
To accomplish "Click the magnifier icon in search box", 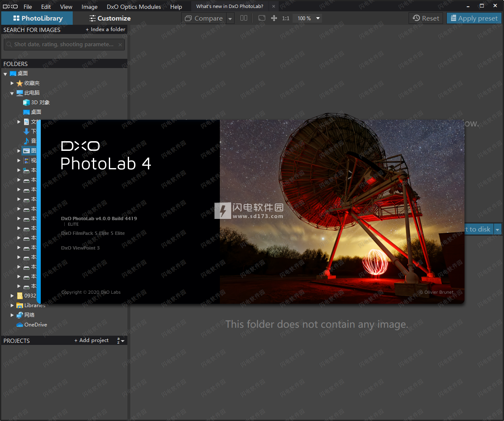I will (x=9, y=45).
